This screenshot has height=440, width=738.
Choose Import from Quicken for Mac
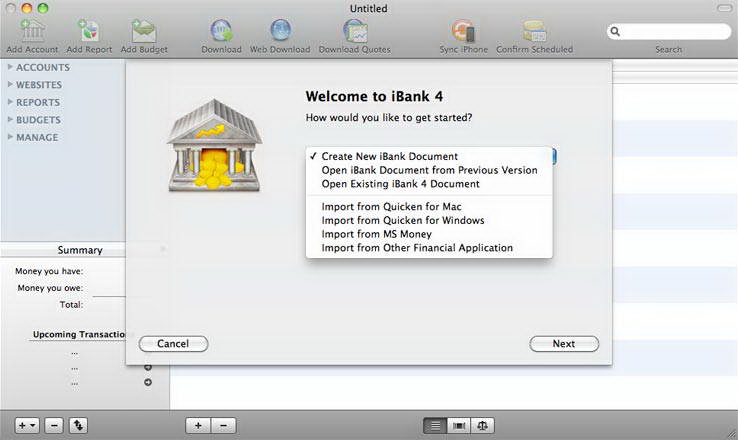click(x=429, y=207)
